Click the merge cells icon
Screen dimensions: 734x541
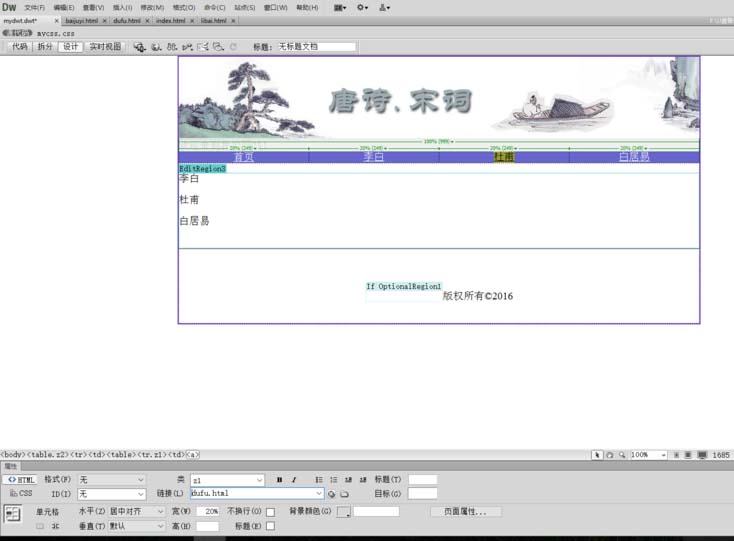click(41, 526)
